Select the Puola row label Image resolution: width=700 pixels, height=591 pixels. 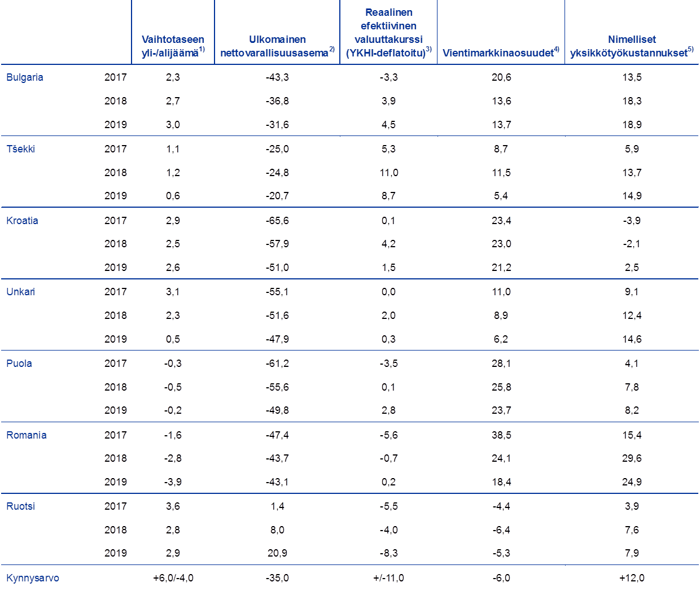pyautogui.click(x=19, y=364)
